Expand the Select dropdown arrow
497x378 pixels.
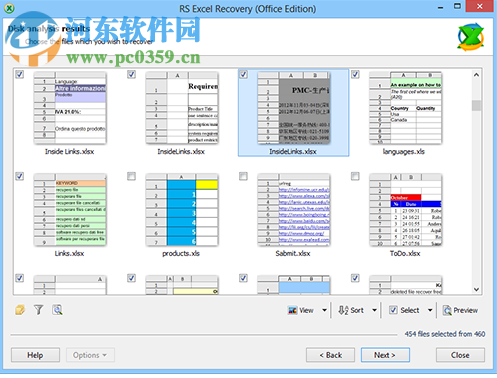coord(430,310)
